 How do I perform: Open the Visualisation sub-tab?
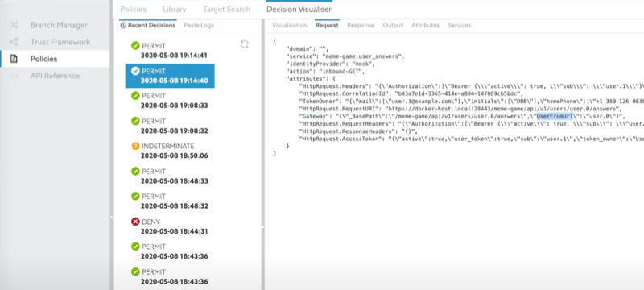click(x=289, y=25)
